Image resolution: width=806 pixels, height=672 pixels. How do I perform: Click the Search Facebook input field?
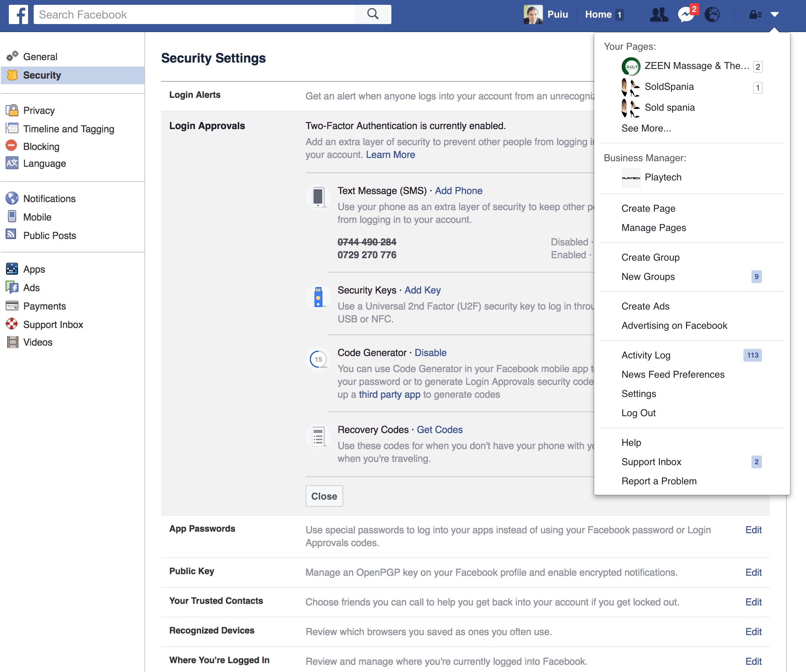[194, 14]
